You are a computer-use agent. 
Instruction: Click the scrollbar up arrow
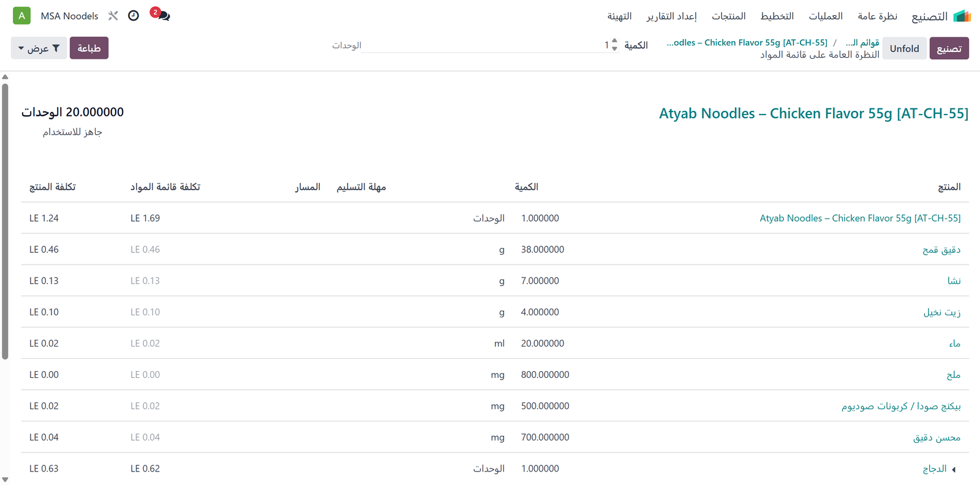[x=5, y=77]
